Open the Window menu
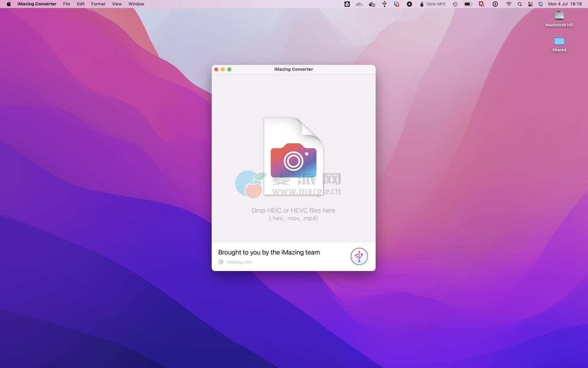Viewport: 588px width, 368px height. pyautogui.click(x=136, y=4)
